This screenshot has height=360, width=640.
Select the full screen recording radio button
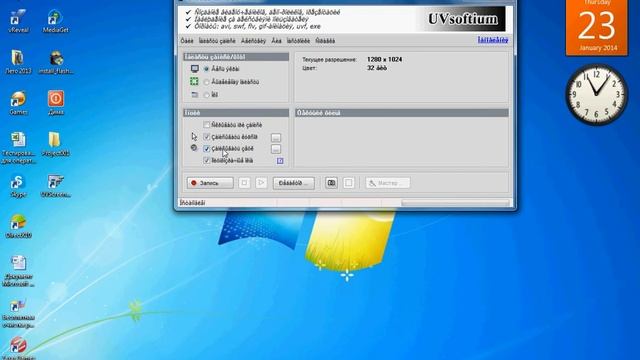207,69
